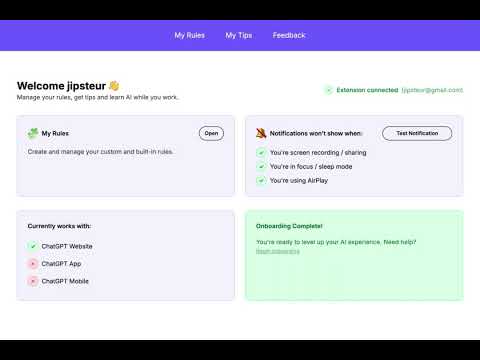The width and height of the screenshot is (480, 360).
Task: Click the 'ChatGPT Mobile' label
Action: point(65,281)
